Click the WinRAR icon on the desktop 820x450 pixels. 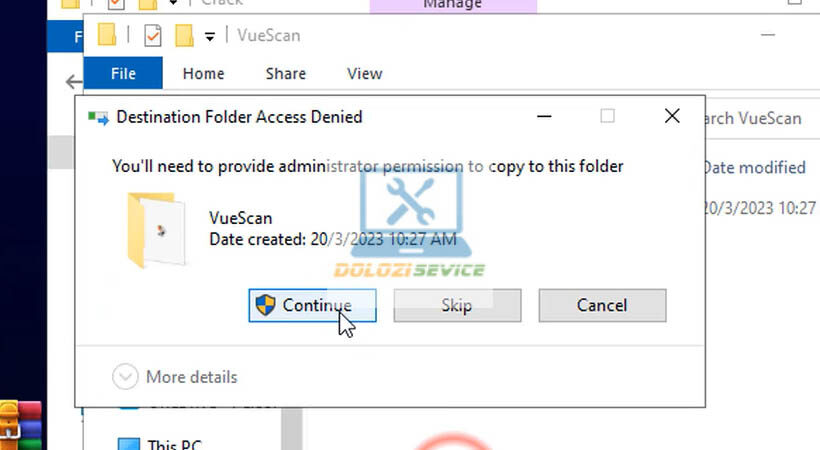(21, 425)
